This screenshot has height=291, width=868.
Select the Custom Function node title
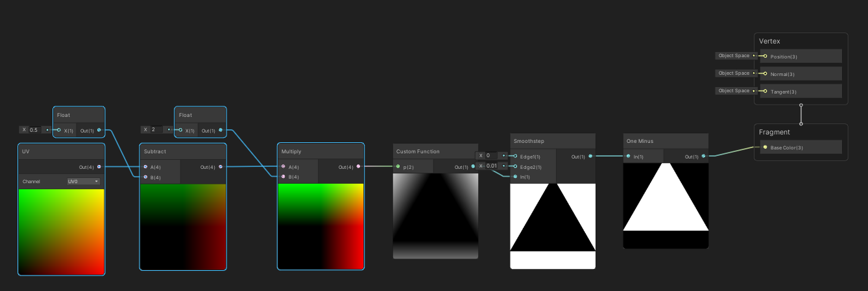click(x=418, y=151)
